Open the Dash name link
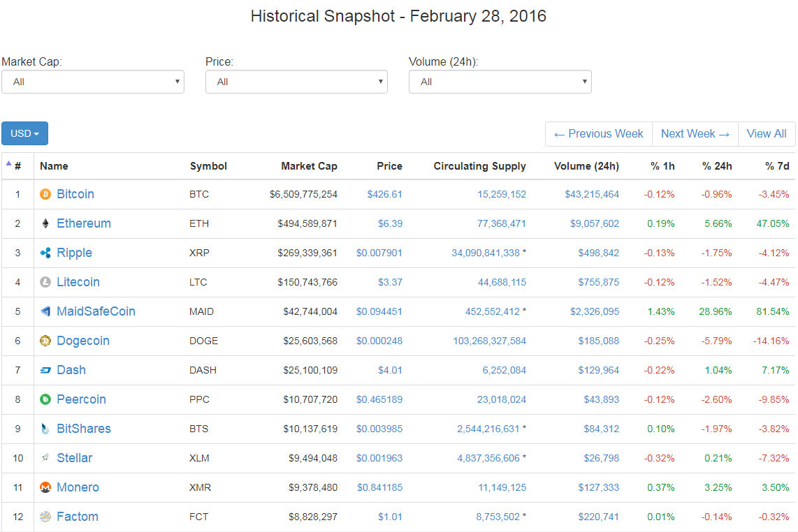Screen dimensions: 798x532 [x=71, y=370]
